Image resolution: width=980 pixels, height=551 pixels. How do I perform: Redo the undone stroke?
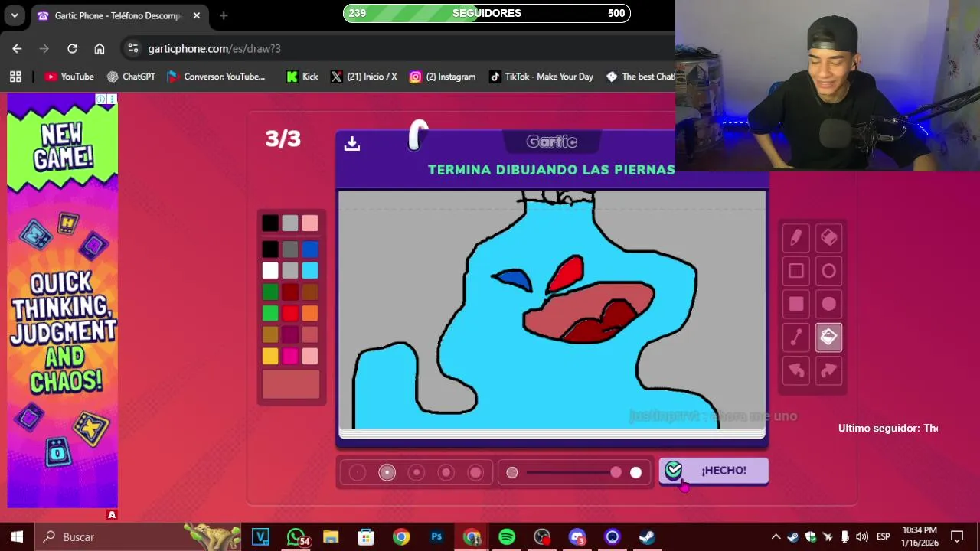829,370
